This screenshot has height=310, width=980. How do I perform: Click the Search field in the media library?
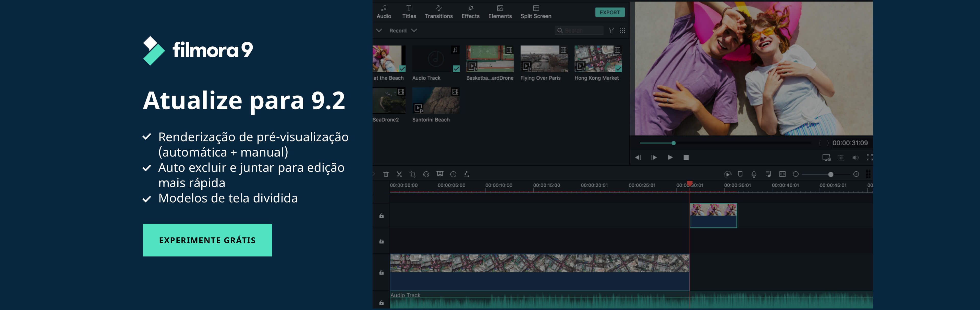coord(579,30)
